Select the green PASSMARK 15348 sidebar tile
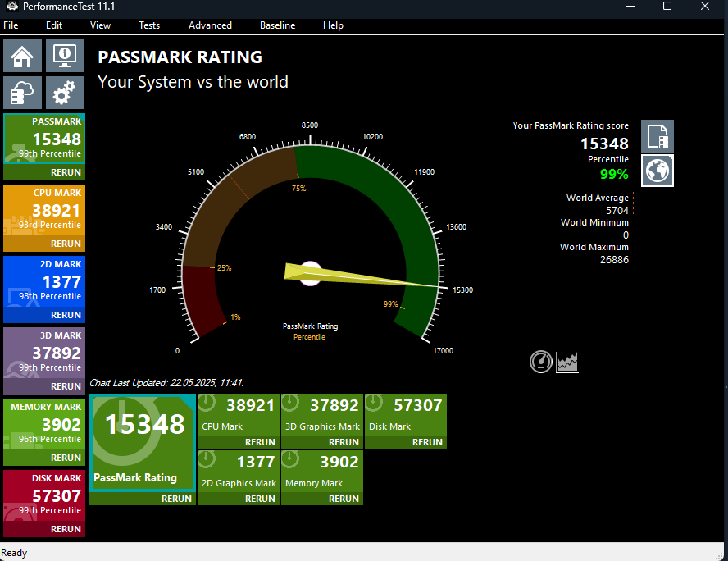728x561 pixels. click(44, 139)
